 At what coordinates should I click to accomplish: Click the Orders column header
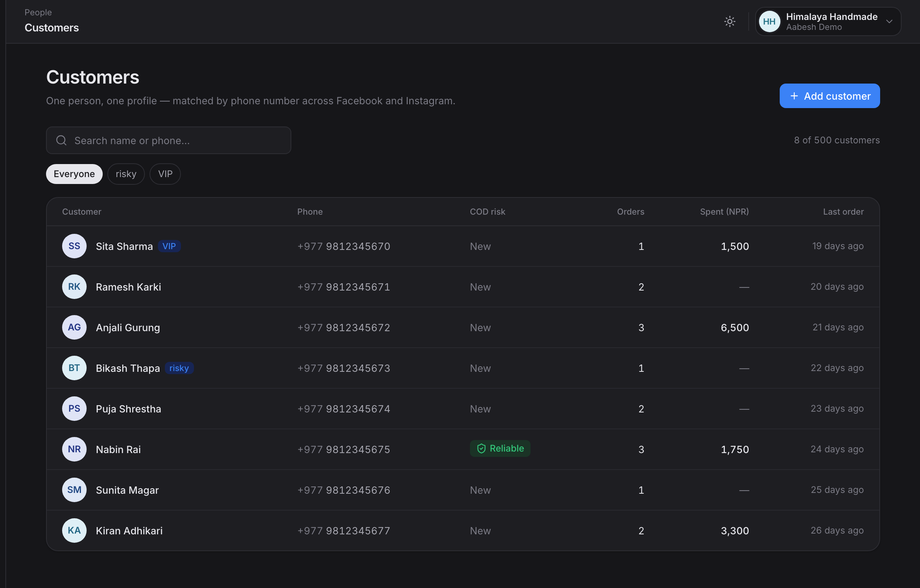coord(631,212)
